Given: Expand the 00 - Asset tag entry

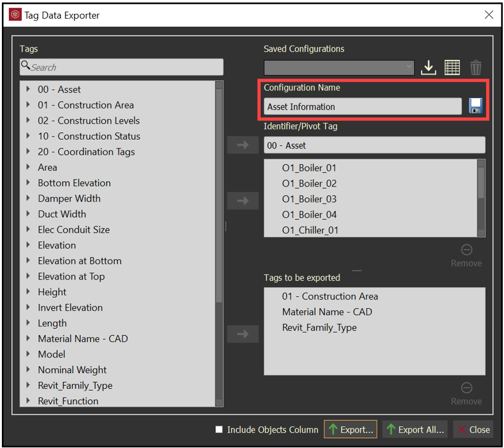Looking at the screenshot, I should (x=27, y=89).
